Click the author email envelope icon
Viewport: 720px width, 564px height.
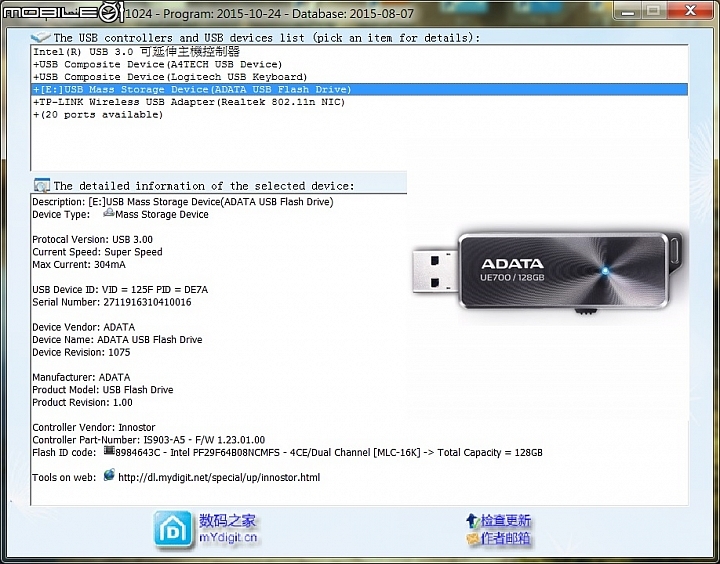pyautogui.click(x=473, y=538)
